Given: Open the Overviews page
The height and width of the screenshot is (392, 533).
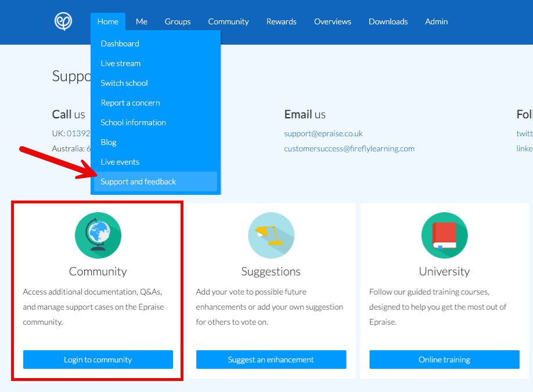Looking at the screenshot, I should tap(332, 21).
